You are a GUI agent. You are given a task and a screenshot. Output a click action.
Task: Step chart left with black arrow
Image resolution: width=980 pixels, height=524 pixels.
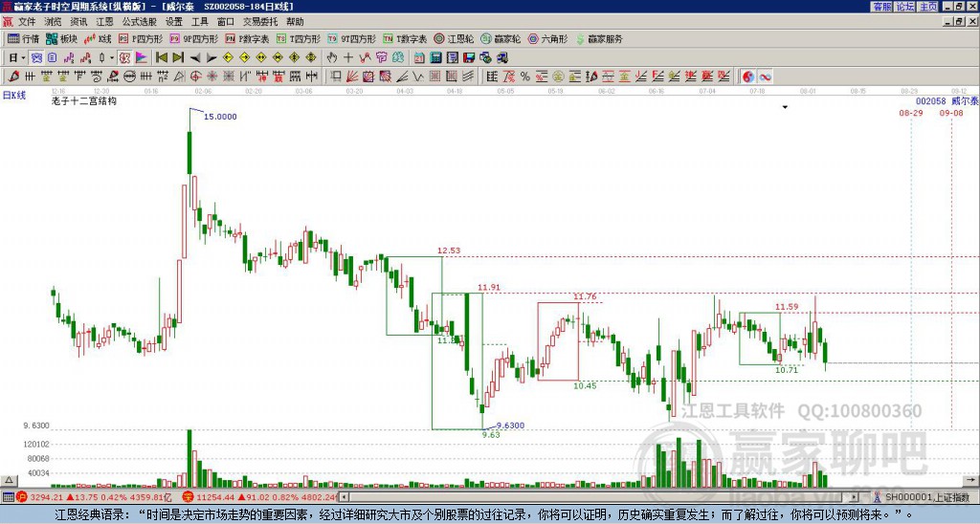(195, 58)
